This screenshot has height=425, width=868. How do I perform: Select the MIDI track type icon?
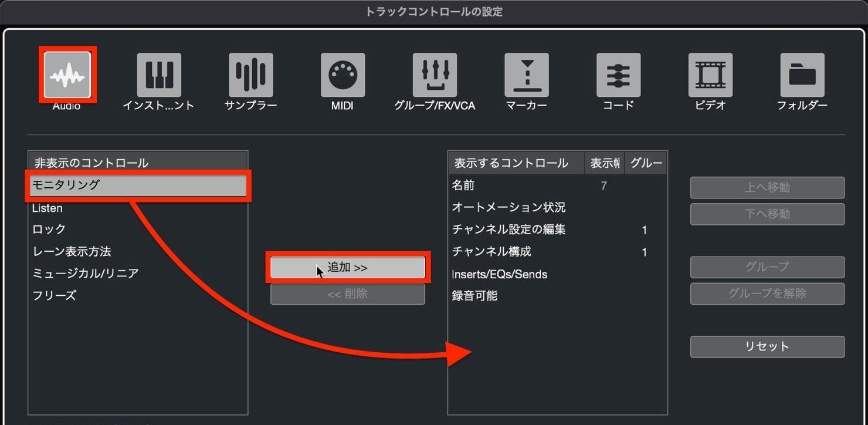click(343, 75)
